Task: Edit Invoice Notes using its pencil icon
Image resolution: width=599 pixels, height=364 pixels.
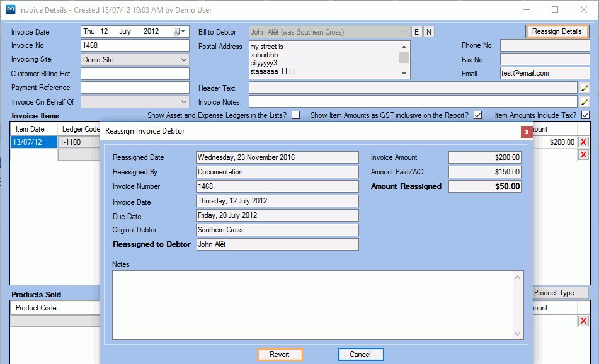Action: tap(583, 101)
